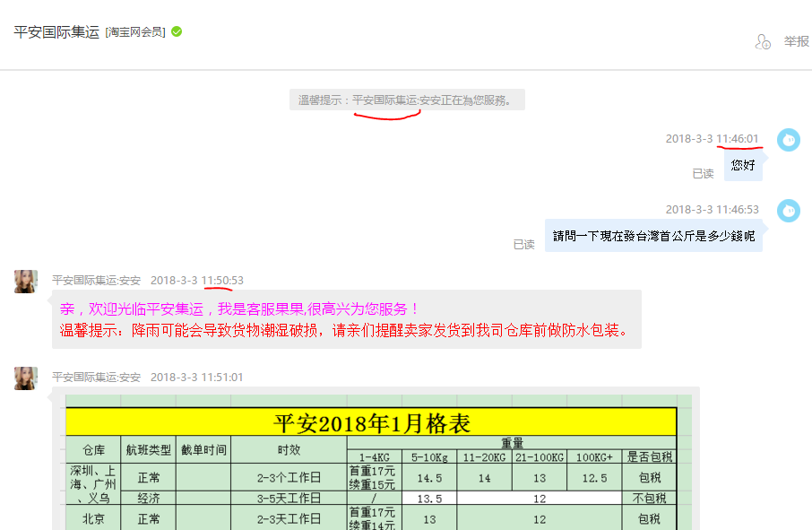Click the 首重17元 续重14元 price cell
The image size is (812, 530).
pos(375,518)
